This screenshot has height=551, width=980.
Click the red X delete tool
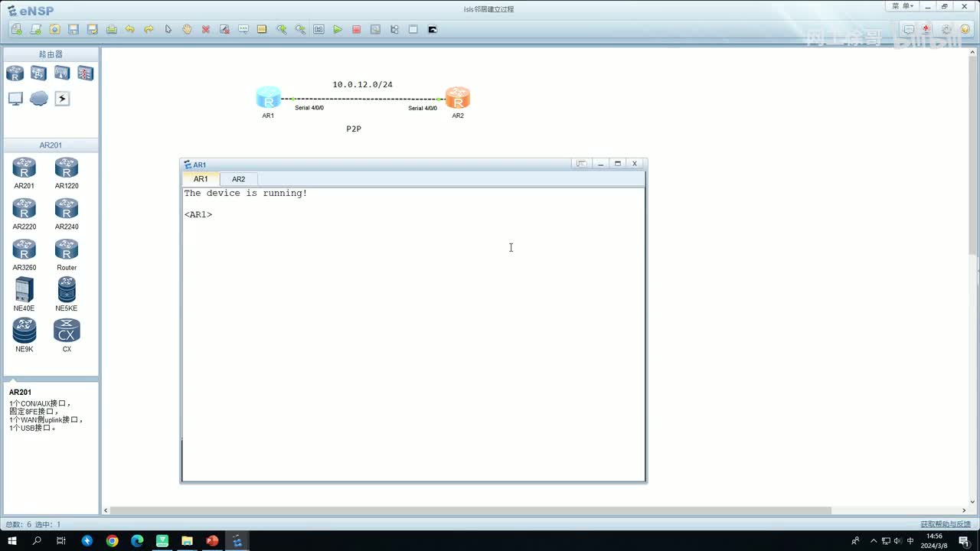pyautogui.click(x=206, y=29)
